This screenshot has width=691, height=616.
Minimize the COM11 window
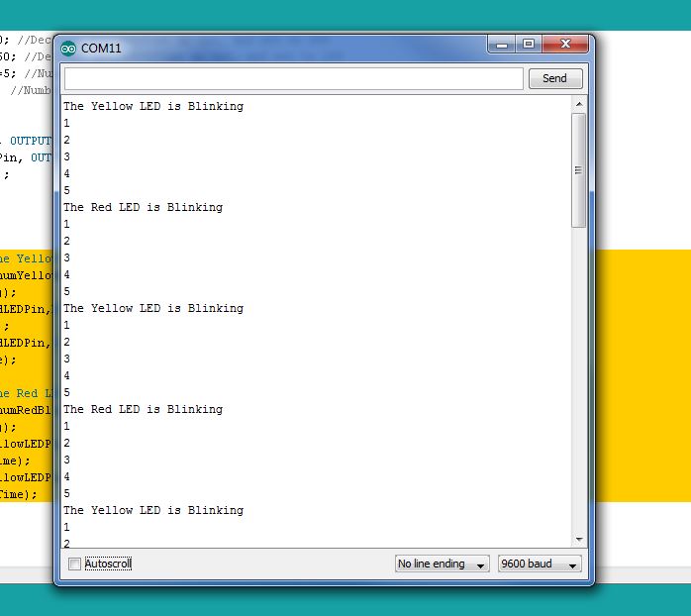pyautogui.click(x=502, y=45)
